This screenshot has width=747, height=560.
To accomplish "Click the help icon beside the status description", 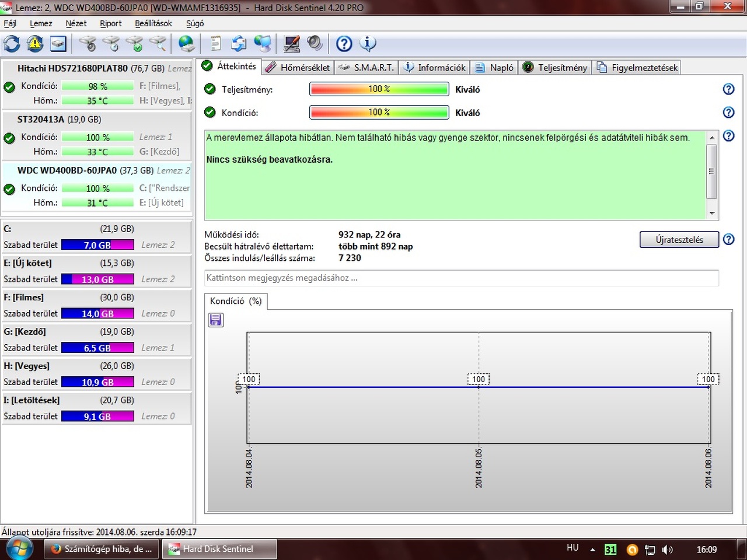I will click(728, 136).
